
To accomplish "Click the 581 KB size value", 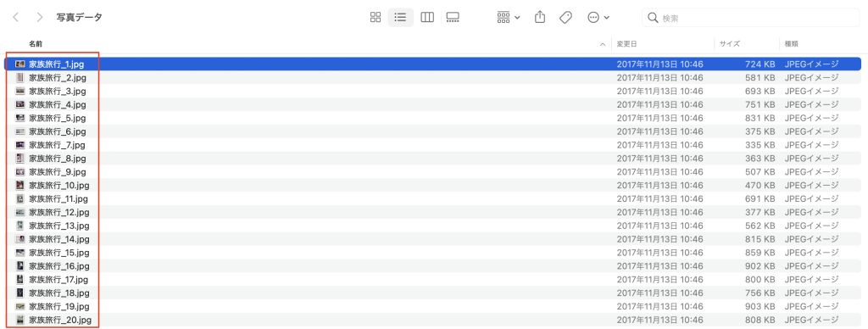I will (759, 77).
